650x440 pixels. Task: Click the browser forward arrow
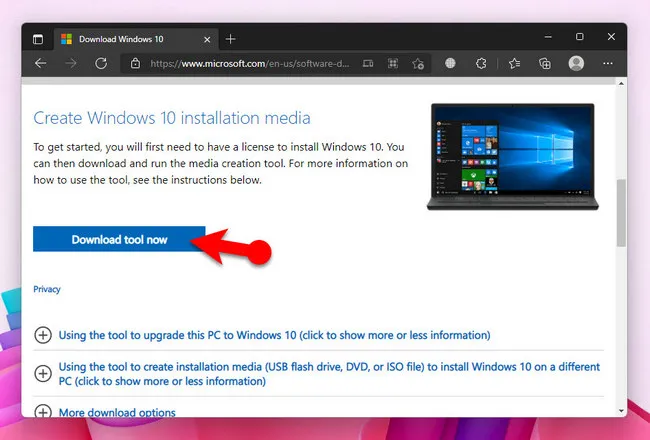click(71, 63)
